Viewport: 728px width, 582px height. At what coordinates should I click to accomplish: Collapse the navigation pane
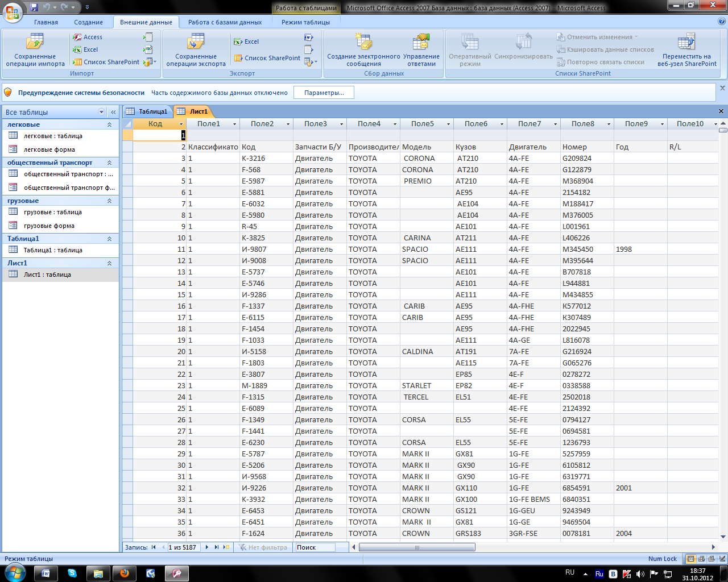click(x=113, y=112)
